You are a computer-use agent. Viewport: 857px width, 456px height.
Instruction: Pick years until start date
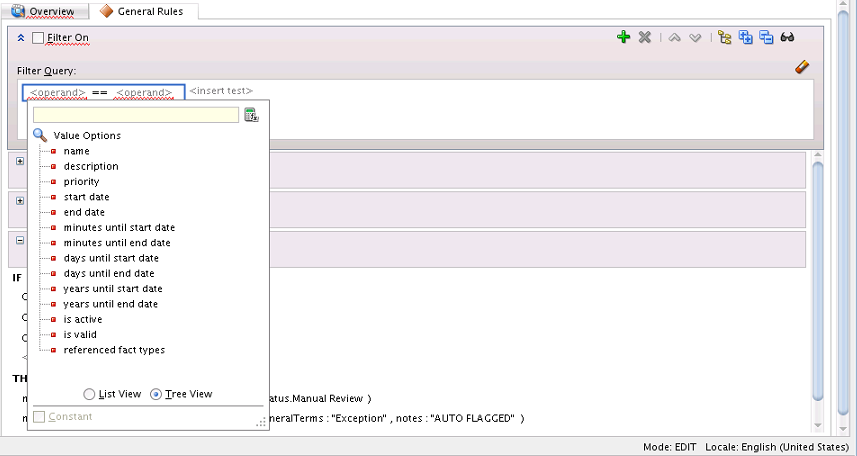point(113,289)
